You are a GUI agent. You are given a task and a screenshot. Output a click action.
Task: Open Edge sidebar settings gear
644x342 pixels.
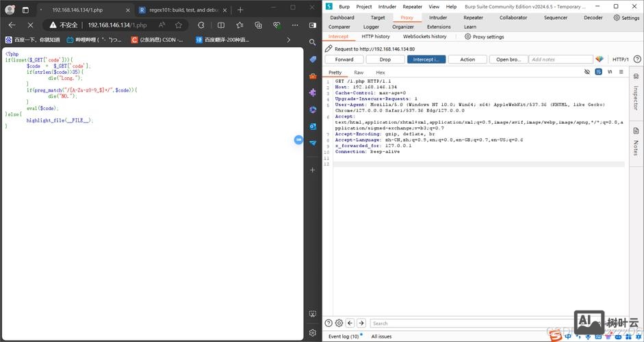pyautogui.click(x=313, y=332)
